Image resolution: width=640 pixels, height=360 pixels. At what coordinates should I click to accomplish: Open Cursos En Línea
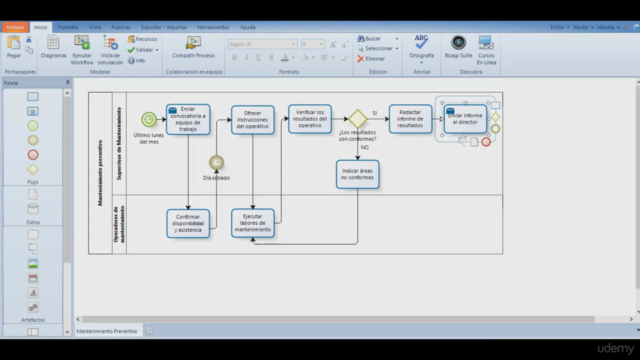(x=486, y=50)
